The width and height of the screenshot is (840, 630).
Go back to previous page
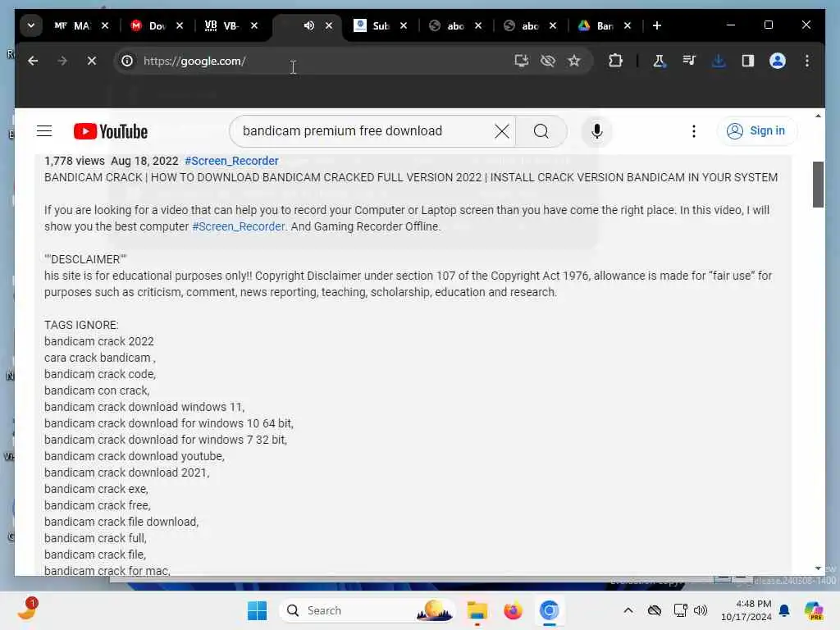click(33, 61)
